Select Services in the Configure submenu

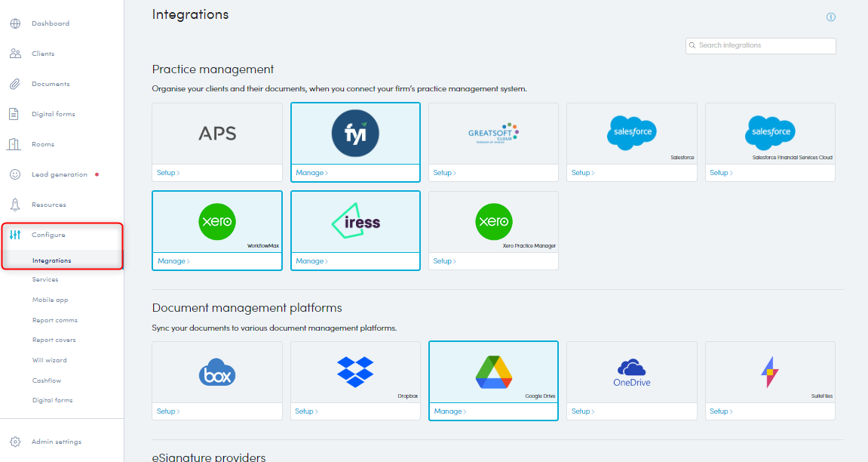pos(45,279)
